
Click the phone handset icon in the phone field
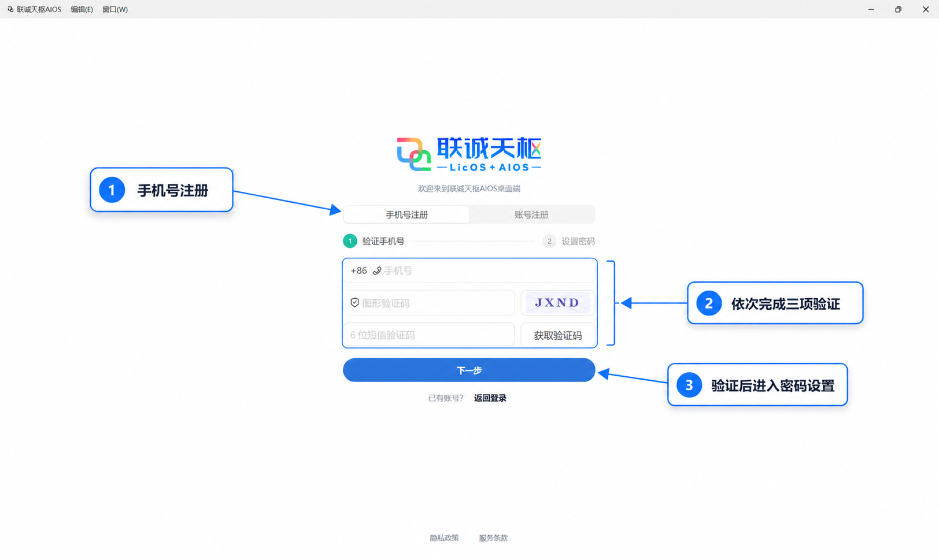(x=377, y=270)
